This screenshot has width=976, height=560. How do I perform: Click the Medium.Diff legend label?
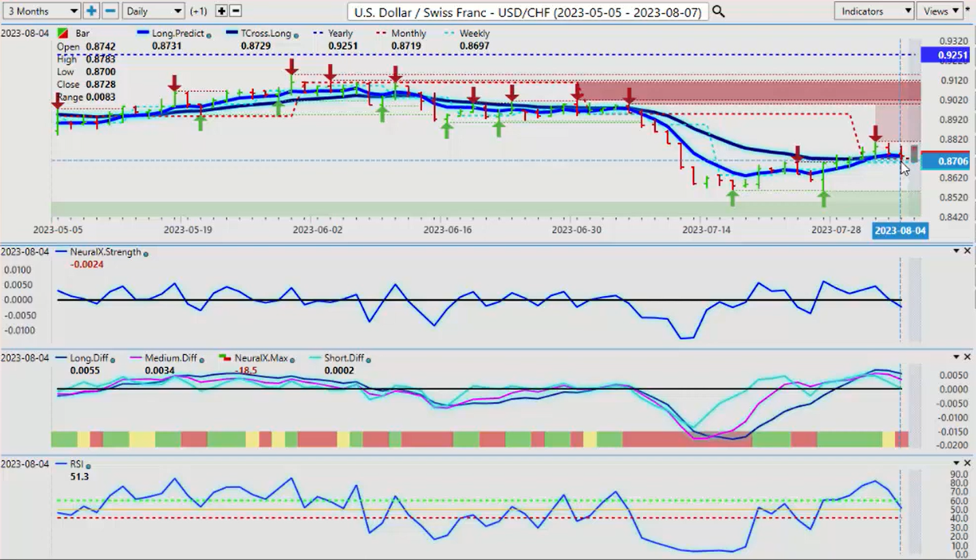click(x=169, y=358)
